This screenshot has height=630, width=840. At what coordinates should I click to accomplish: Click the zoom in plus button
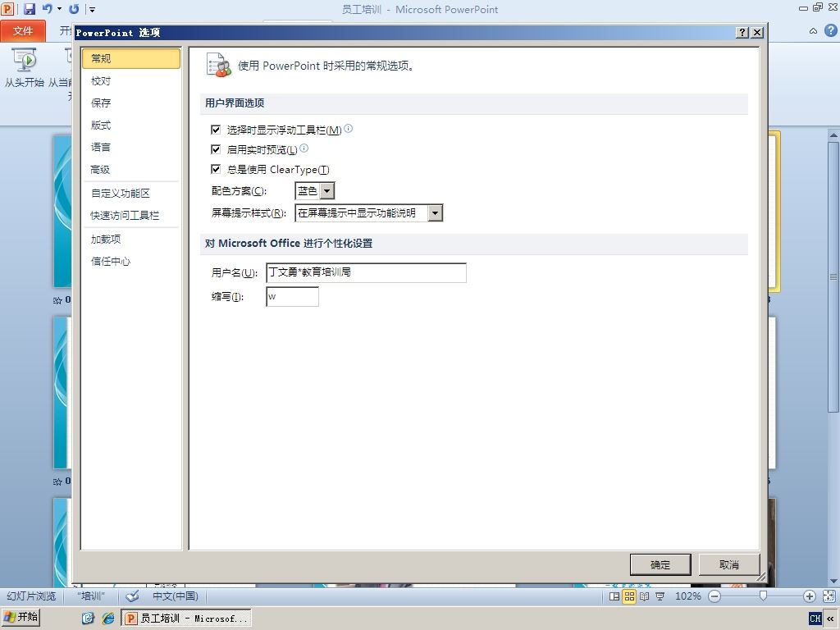pyautogui.click(x=810, y=596)
